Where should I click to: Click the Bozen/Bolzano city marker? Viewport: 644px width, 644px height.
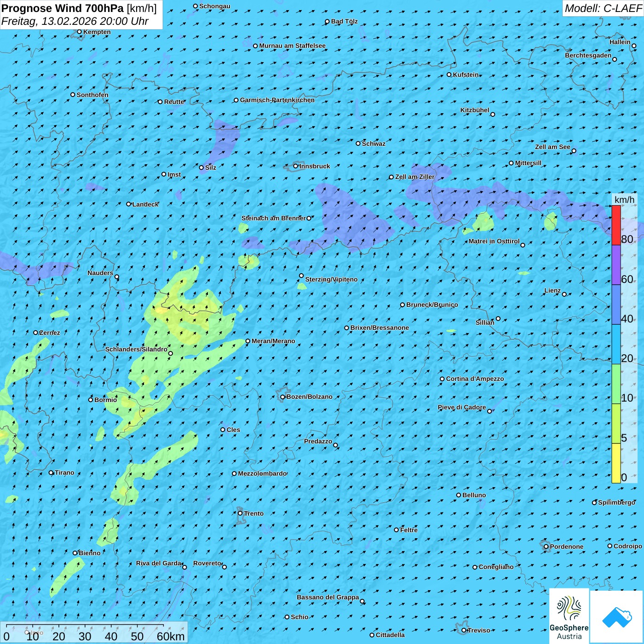click(283, 397)
